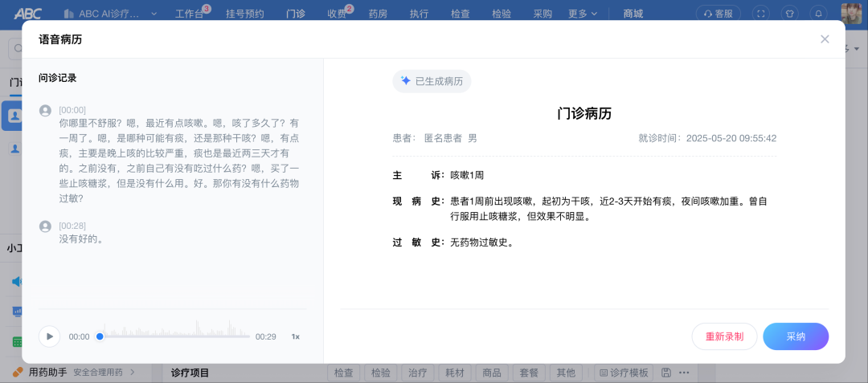Screen dimensions: 868x383
Task: Open the 诊疗模板 template button
Action: (624, 373)
